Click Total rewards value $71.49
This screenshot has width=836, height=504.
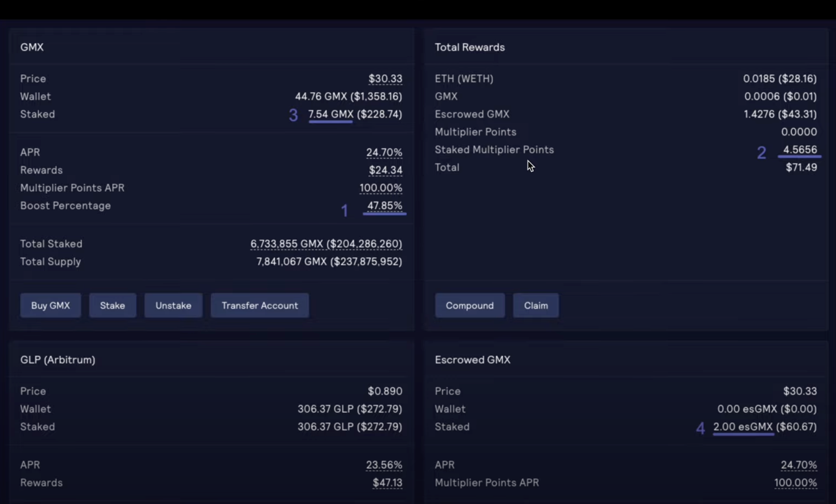click(801, 168)
